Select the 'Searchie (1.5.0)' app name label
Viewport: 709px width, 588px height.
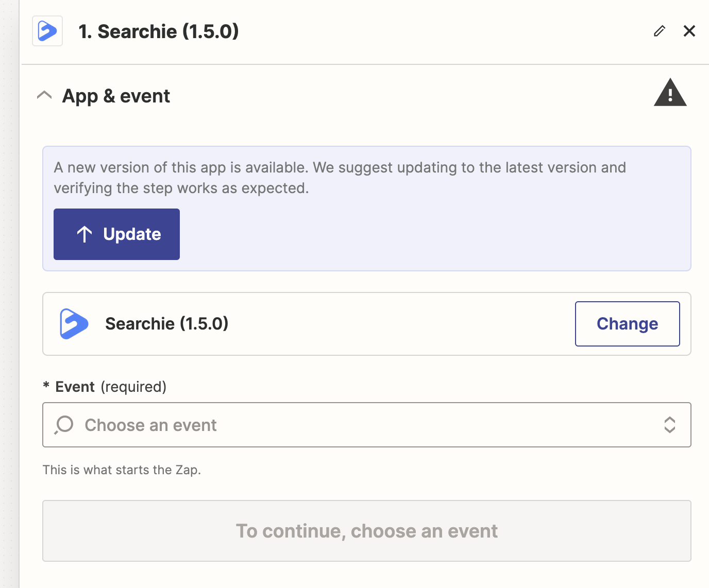(166, 324)
